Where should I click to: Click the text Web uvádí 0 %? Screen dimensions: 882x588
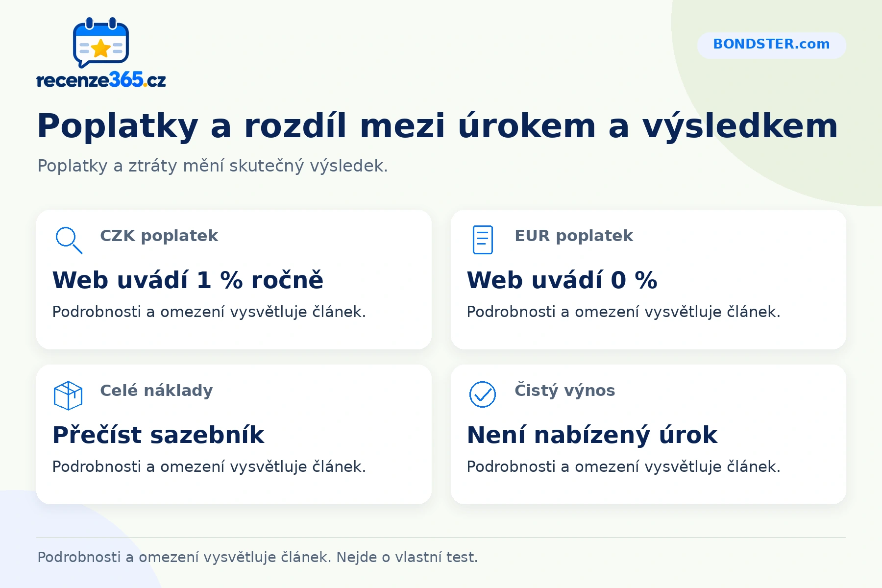562,280
